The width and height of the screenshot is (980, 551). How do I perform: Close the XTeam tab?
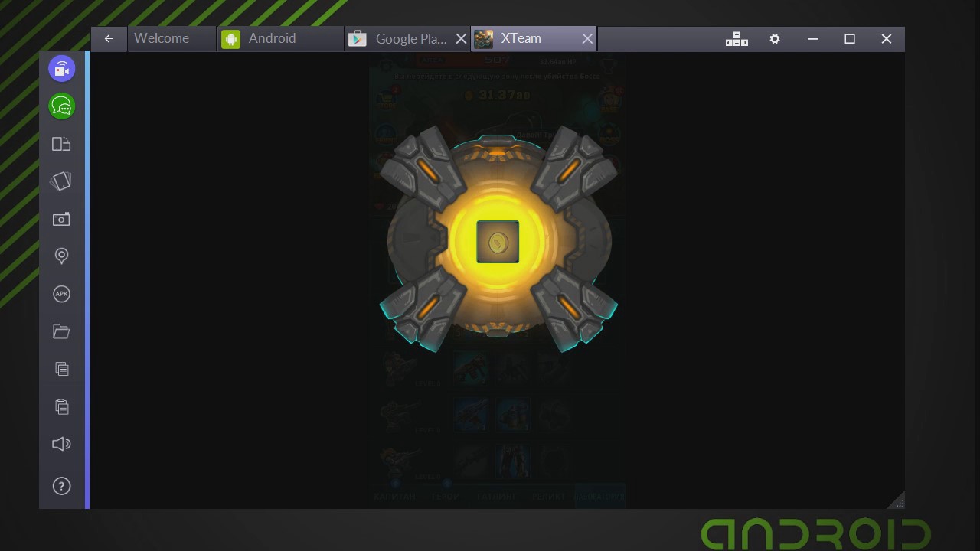[587, 39]
